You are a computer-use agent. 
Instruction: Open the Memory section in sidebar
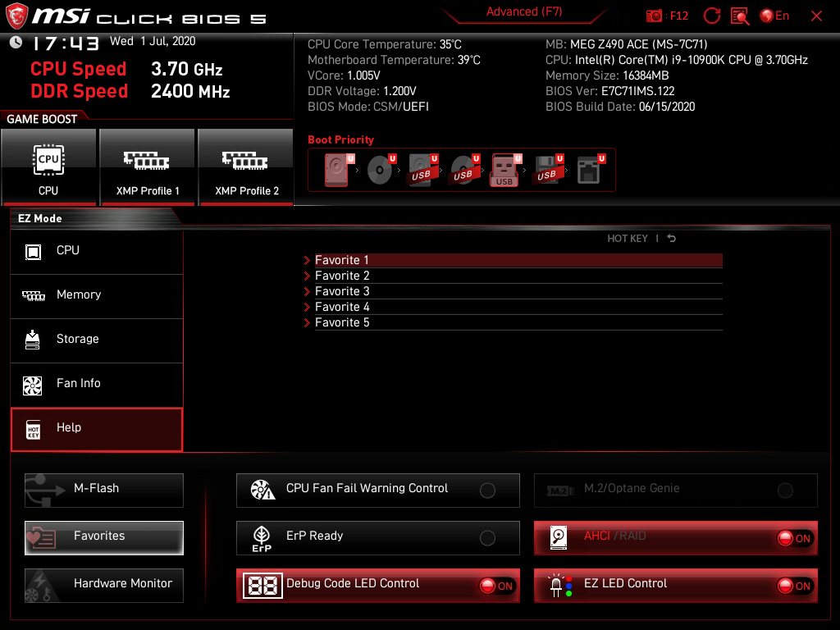[97, 296]
